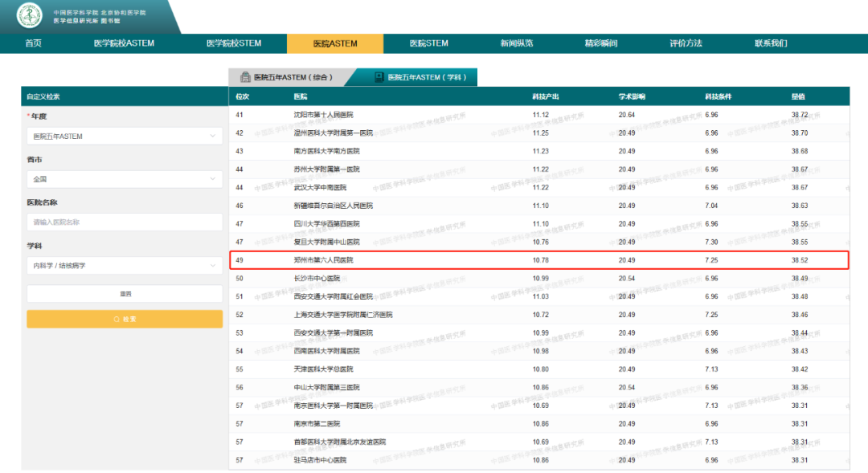The image size is (868, 473).
Task: Go to the 首页 nav item
Action: point(33,43)
